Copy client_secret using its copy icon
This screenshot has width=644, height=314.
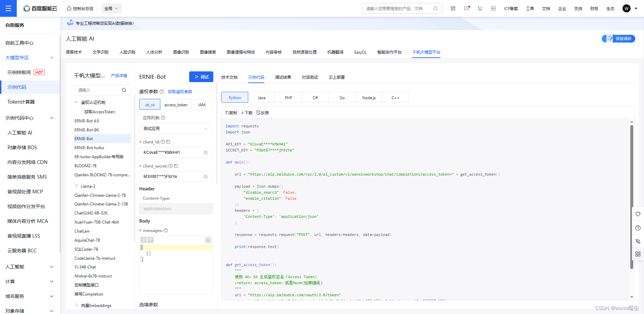176,166
